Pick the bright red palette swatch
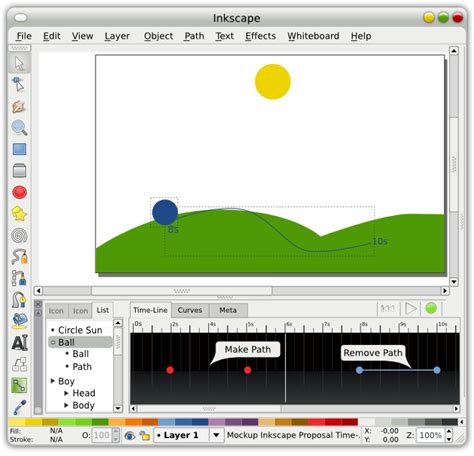The height and width of the screenshot is (456, 474). tap(316, 422)
